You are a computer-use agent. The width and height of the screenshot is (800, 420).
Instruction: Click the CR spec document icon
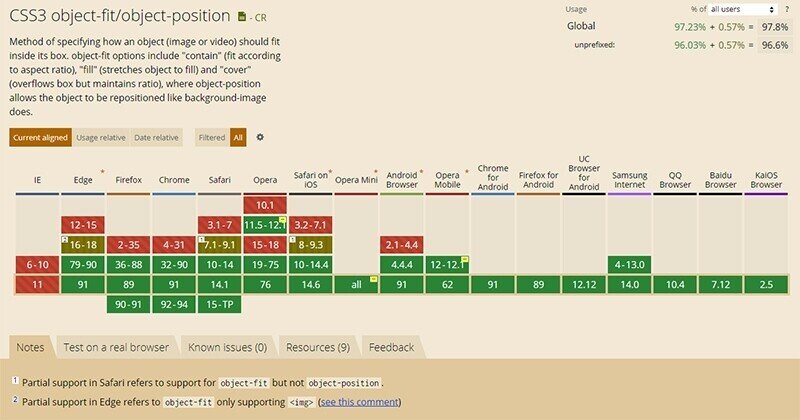pyautogui.click(x=242, y=17)
